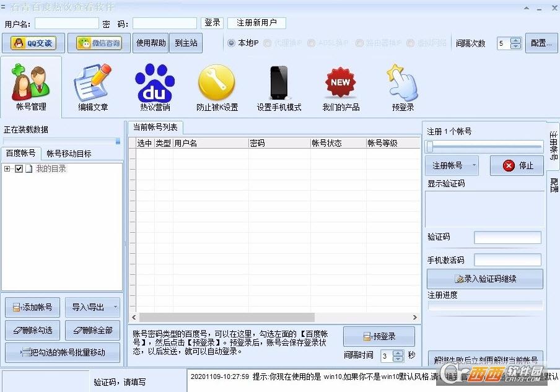Adjust the 注册 1 个帐号 slider handle
Image resolution: width=560 pixels, height=392 pixels.
point(430,146)
